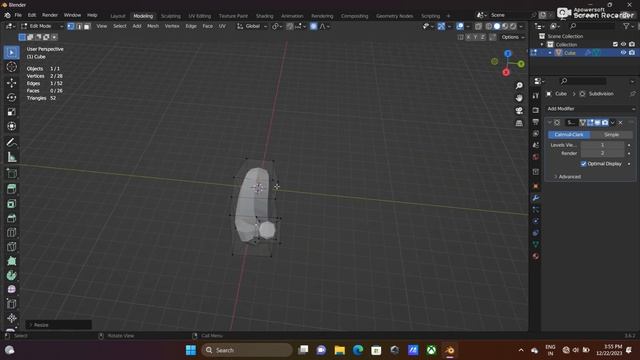Enable solid viewport shading
This screenshot has height=360, width=640.
(497, 26)
